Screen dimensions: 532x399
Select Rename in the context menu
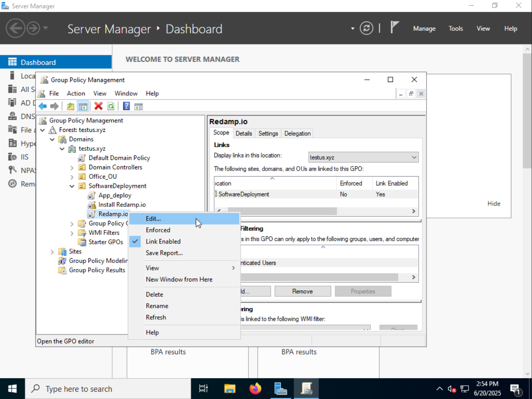pyautogui.click(x=185, y=306)
